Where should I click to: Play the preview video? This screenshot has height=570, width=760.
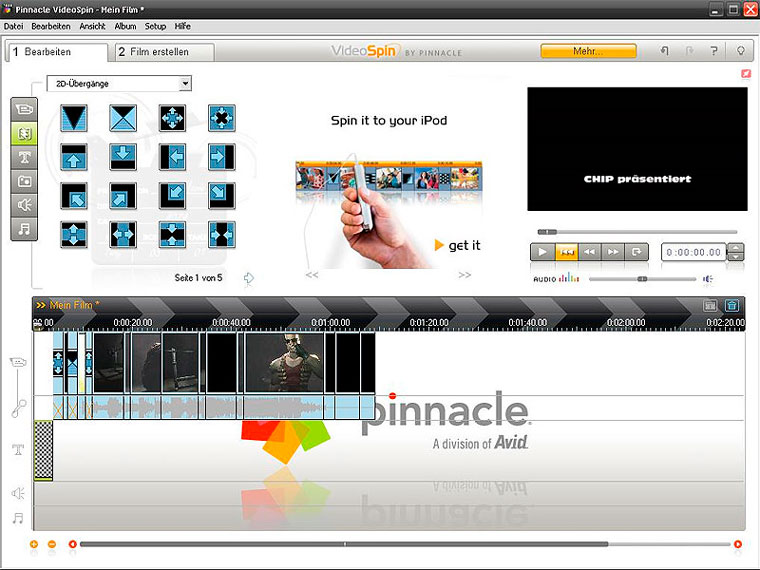click(x=542, y=252)
